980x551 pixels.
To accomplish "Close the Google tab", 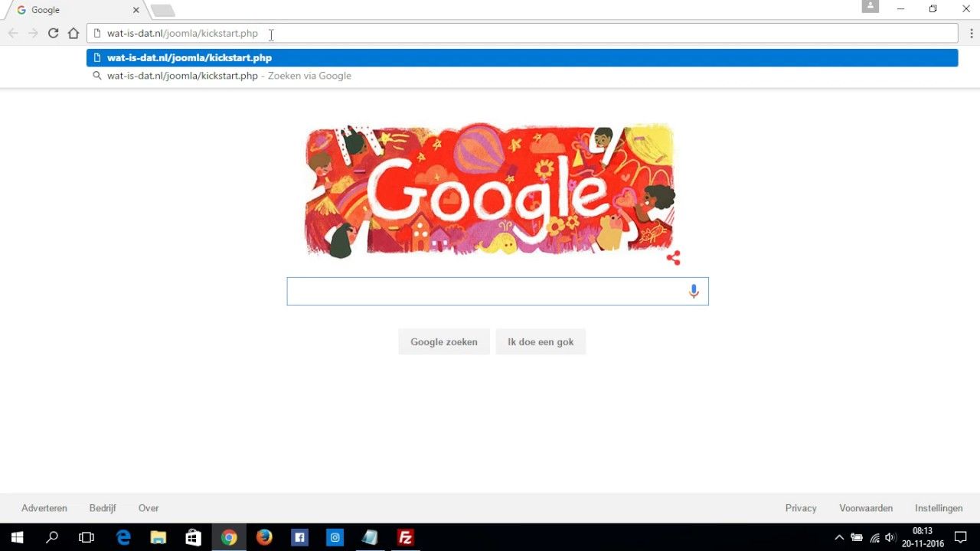I will tap(136, 10).
